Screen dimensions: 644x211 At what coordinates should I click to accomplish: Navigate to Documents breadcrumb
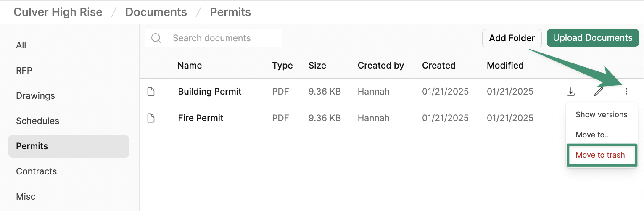point(156,12)
